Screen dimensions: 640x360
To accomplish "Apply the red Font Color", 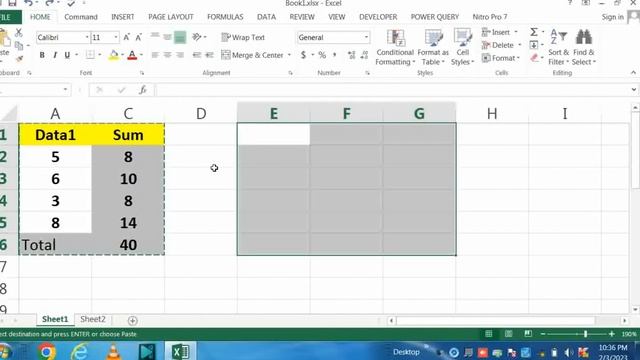I will [x=132, y=55].
